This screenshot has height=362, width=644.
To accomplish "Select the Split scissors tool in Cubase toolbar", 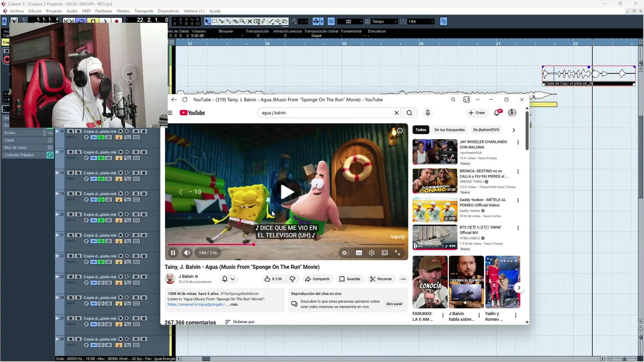I will pyautogui.click(x=222, y=22).
